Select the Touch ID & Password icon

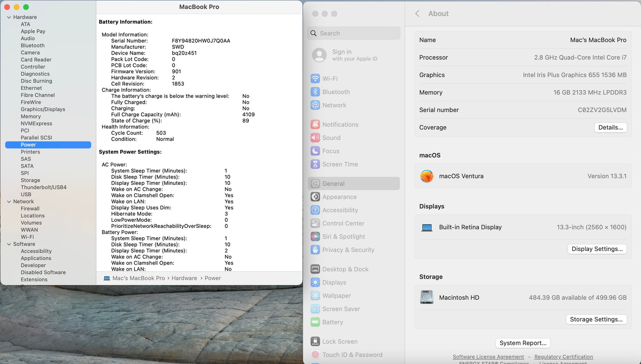tap(315, 355)
